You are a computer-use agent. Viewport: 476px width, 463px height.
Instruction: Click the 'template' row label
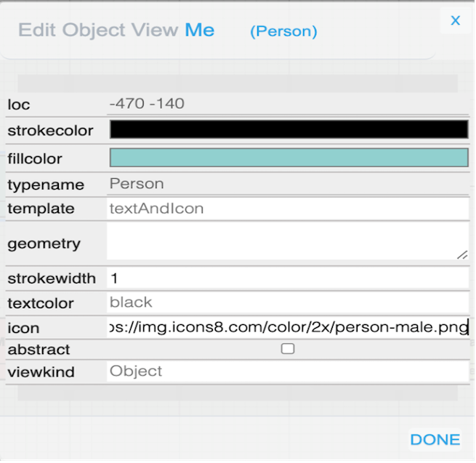click(x=41, y=209)
